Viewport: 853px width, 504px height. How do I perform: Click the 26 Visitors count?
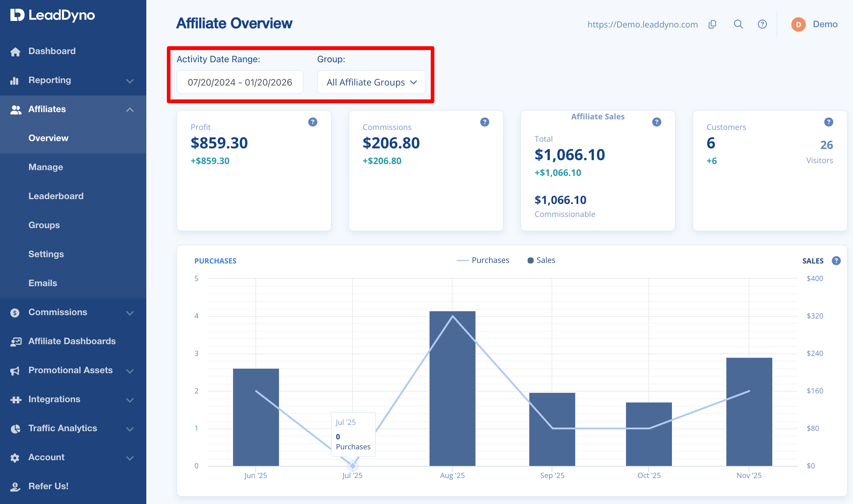click(x=826, y=145)
